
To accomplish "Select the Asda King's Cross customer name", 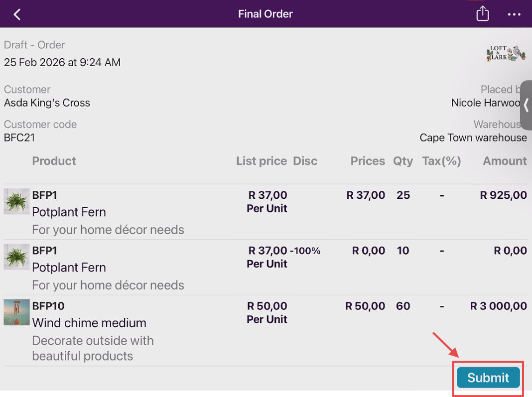I will click(x=47, y=103).
